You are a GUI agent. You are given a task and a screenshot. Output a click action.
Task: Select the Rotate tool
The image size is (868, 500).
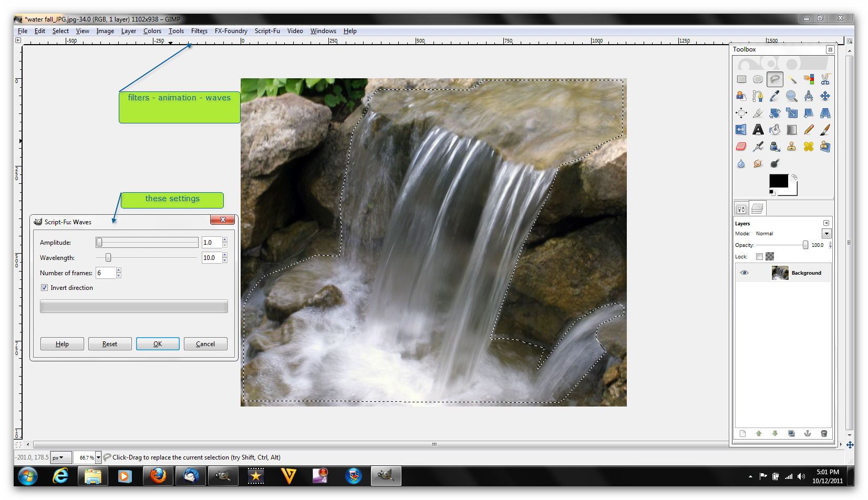pyautogui.click(x=774, y=113)
